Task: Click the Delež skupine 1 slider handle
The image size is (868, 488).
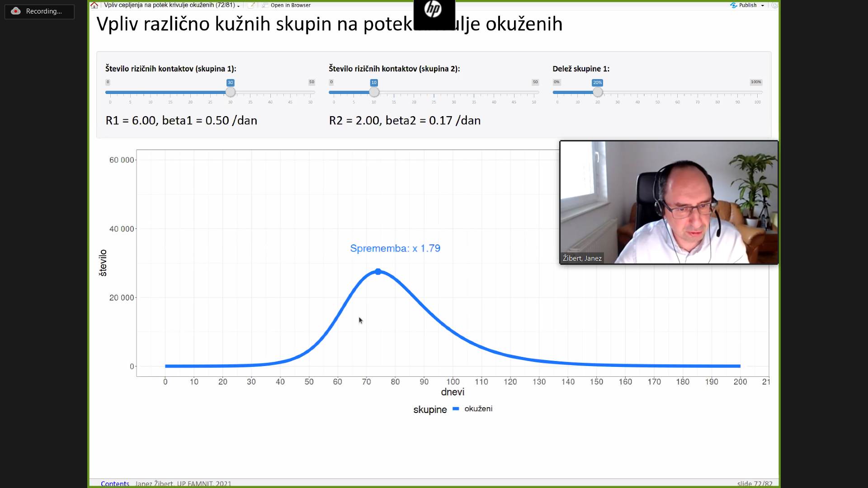Action: (598, 92)
